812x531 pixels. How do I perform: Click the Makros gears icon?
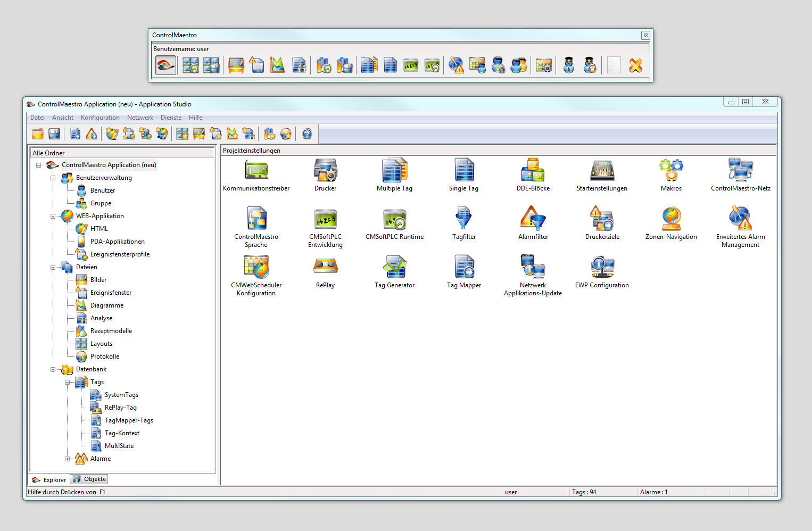click(x=672, y=170)
